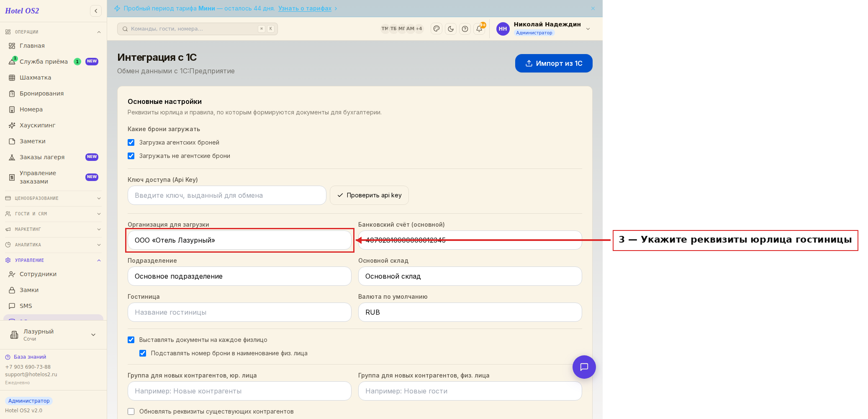Uncheck Загрузка агентских броней
The width and height of the screenshot is (868, 419).
tap(131, 142)
